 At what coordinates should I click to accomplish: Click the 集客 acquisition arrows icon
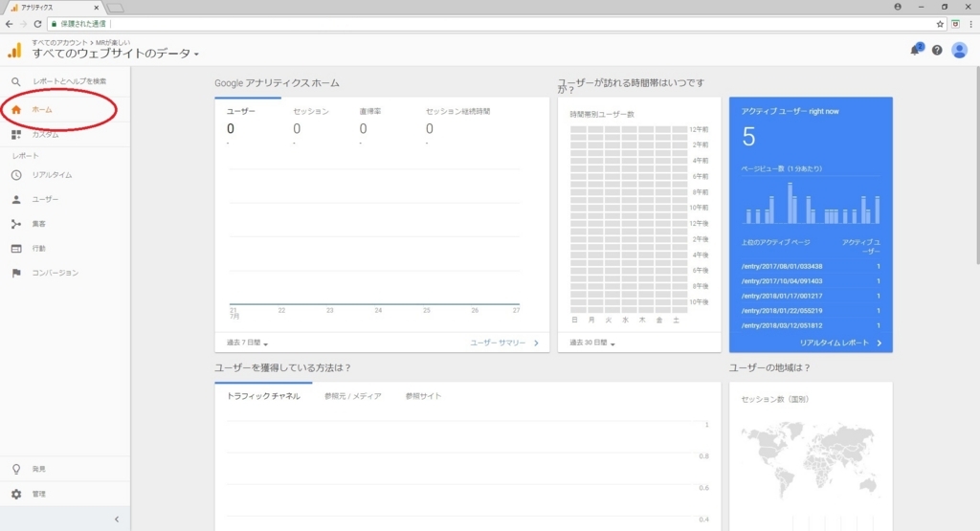[16, 224]
